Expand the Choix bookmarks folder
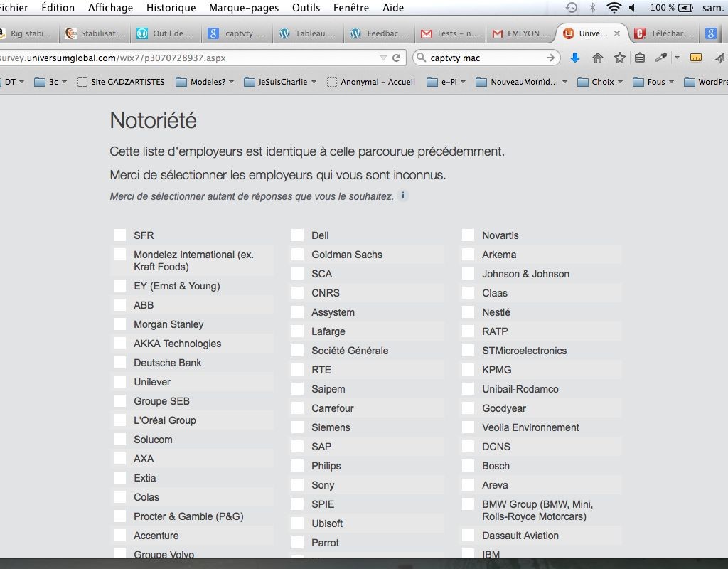The image size is (728, 569). tap(600, 82)
